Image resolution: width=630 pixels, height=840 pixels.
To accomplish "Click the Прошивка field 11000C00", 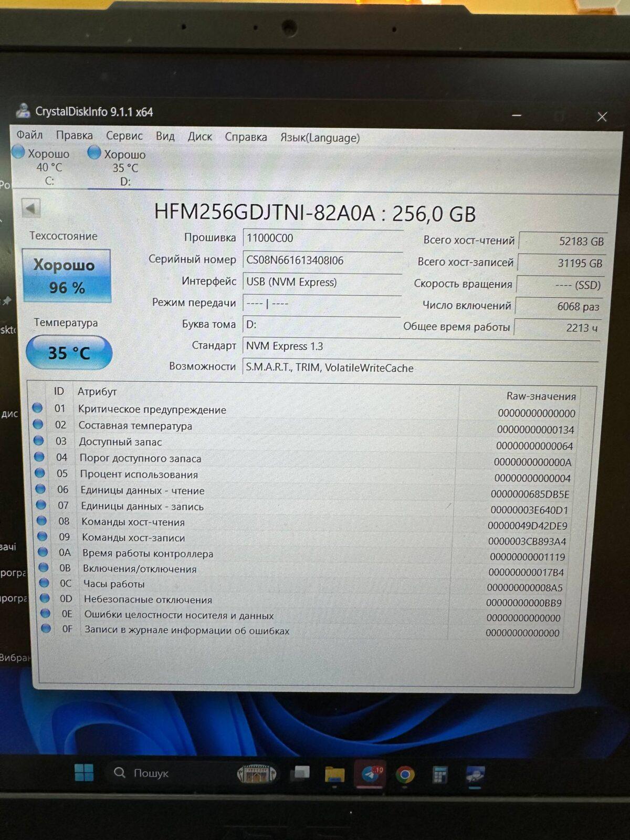I will pos(322,238).
